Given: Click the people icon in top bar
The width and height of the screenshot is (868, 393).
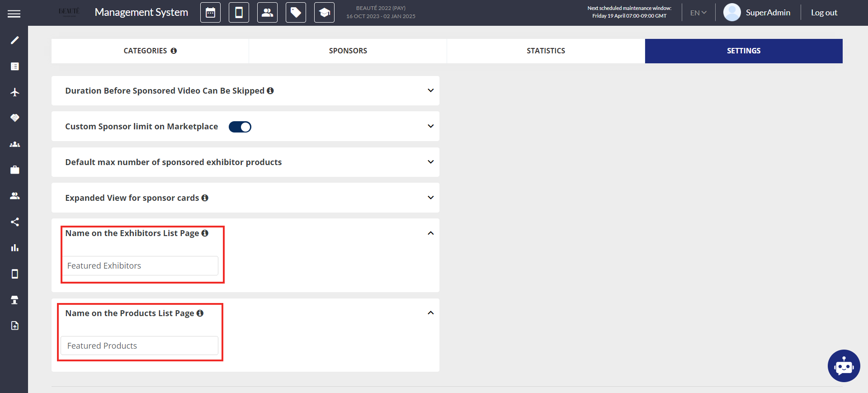Looking at the screenshot, I should (x=268, y=13).
